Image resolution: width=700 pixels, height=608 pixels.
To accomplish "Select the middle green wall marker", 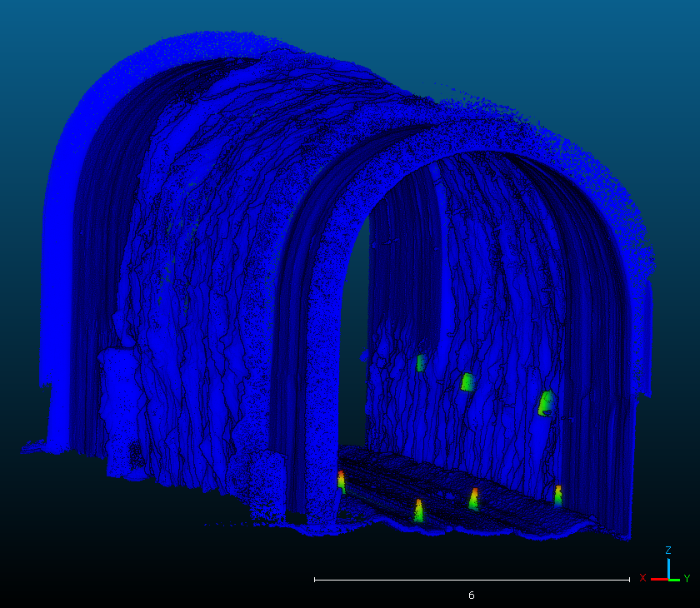I will pyautogui.click(x=467, y=382).
